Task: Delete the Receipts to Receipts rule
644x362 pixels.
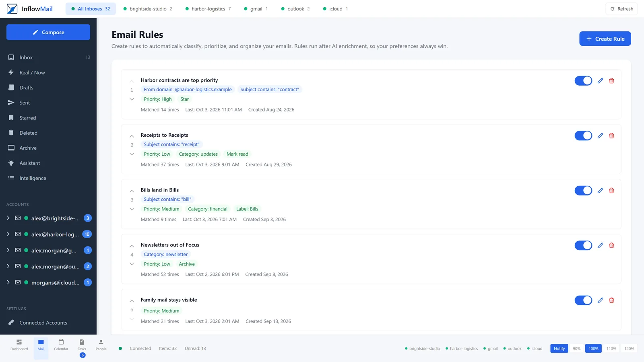Action: 611,136
